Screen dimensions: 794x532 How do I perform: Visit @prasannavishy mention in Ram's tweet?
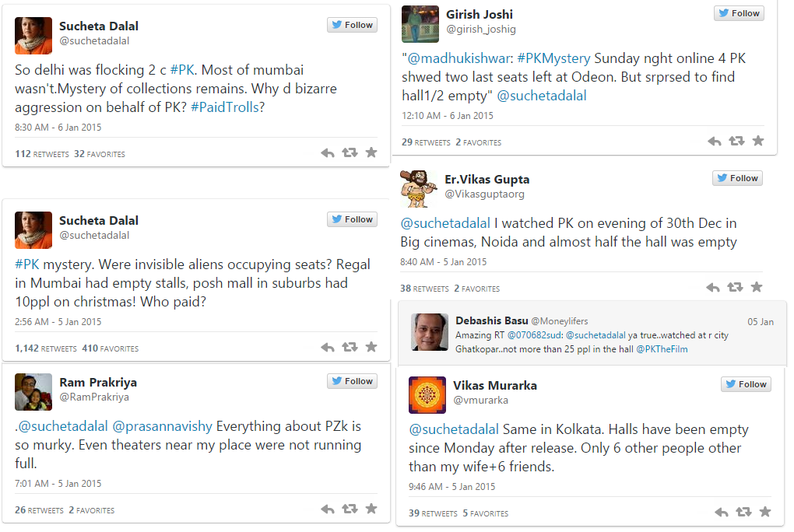[162, 426]
